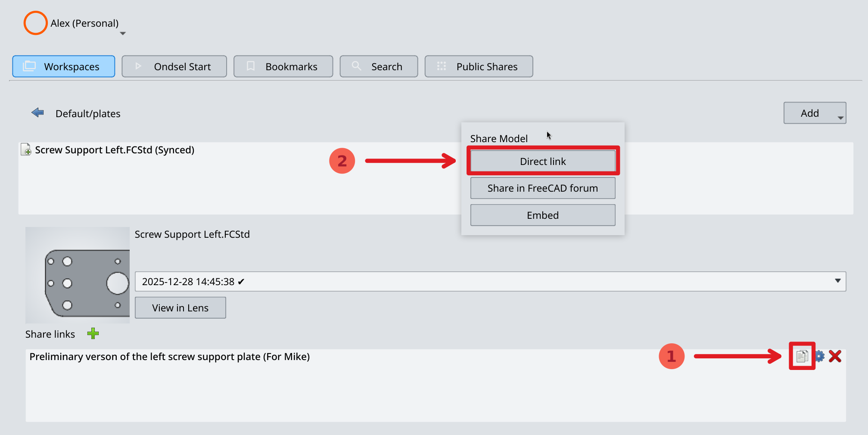Image resolution: width=868 pixels, height=435 pixels.
Task: Open settings gear for Mike's share link
Action: pos(820,356)
